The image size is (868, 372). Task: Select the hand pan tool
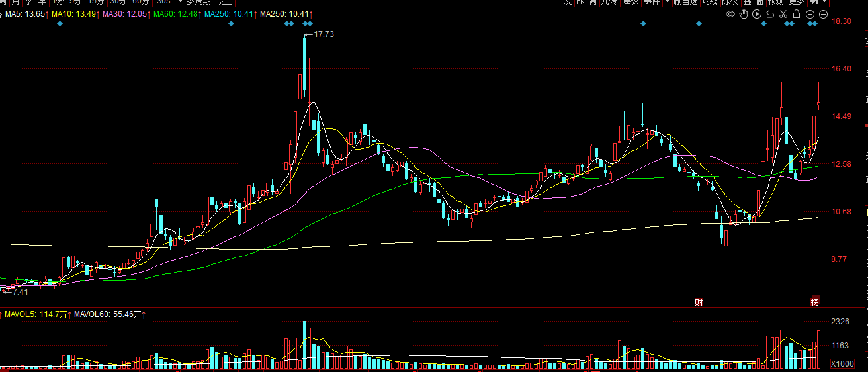pyautogui.click(x=744, y=14)
